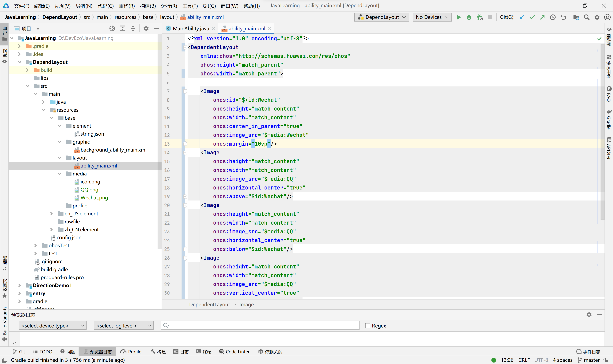Toggle fold marker at line 14
613x364 pixels.
pos(185,152)
